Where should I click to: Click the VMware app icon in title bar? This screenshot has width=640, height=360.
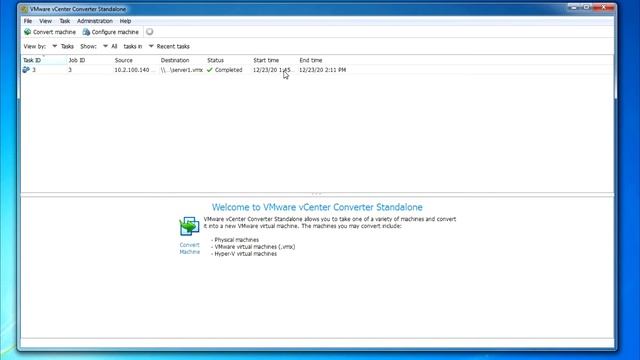(24, 9)
